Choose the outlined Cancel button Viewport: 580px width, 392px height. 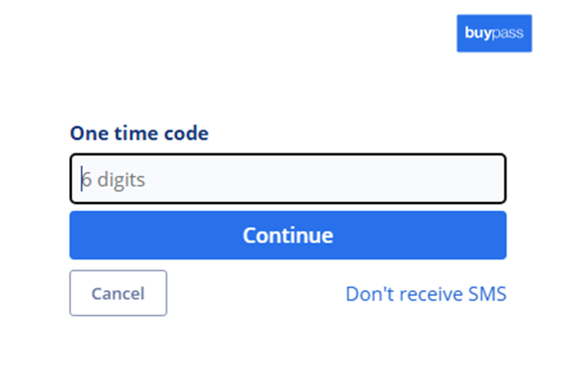[118, 293]
